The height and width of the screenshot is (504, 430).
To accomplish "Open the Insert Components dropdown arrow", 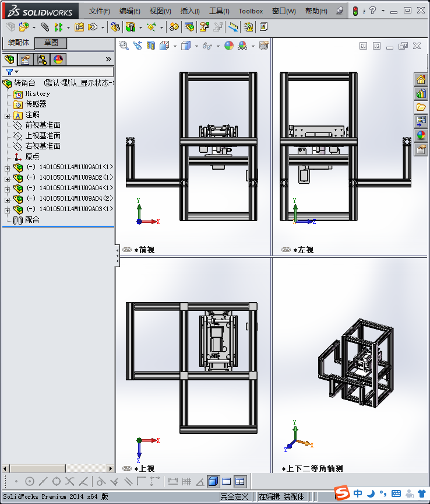I will (34, 27).
